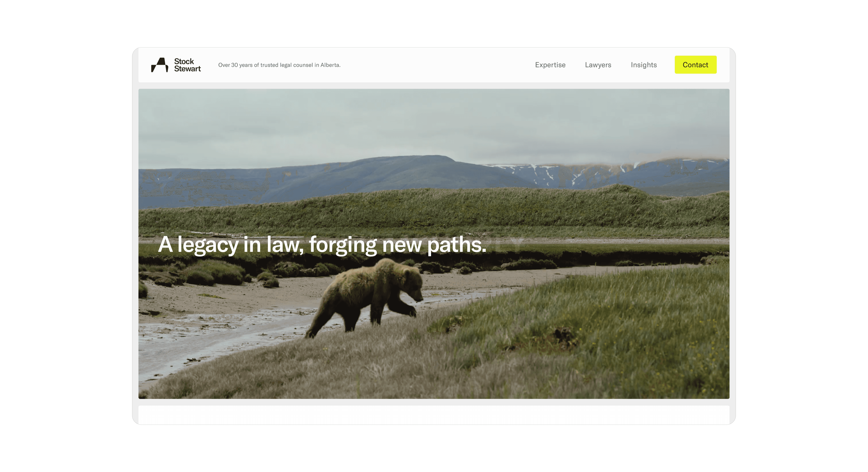Click the Stock Stewart angular logo mark

coord(159,65)
